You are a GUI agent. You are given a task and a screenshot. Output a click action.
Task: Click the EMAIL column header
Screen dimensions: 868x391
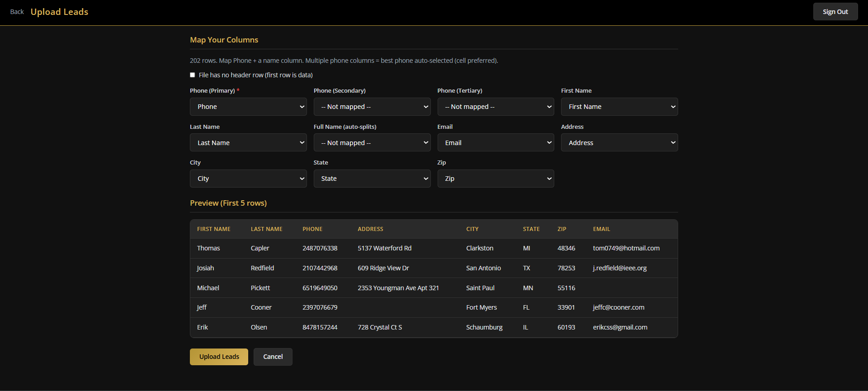point(602,229)
